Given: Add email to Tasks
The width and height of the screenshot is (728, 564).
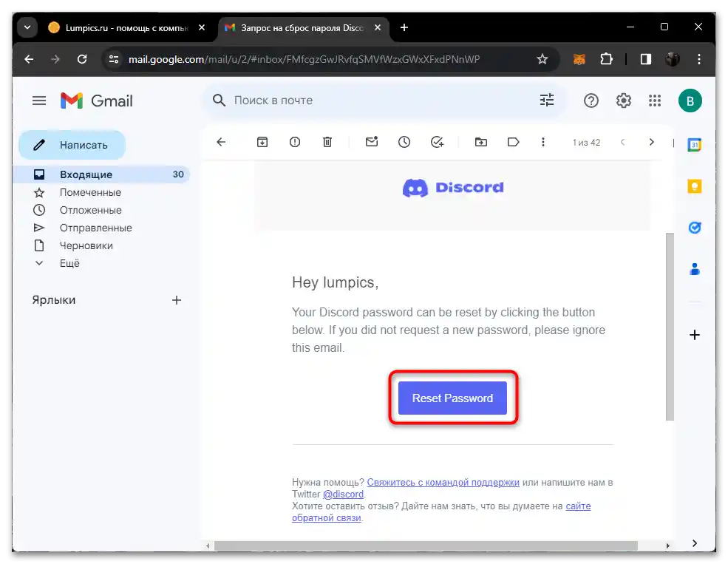Looking at the screenshot, I should click(x=437, y=142).
